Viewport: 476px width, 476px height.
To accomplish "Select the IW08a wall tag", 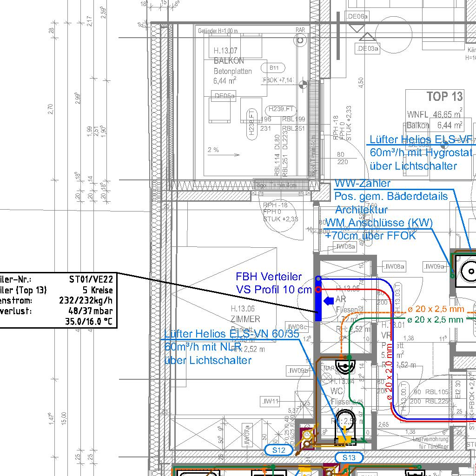I will 394,267.
